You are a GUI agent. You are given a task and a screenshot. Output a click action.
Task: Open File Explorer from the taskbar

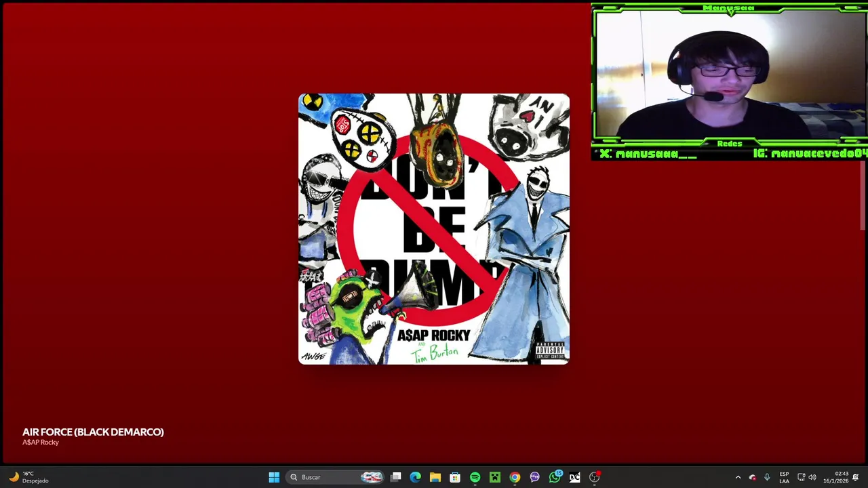tap(435, 477)
